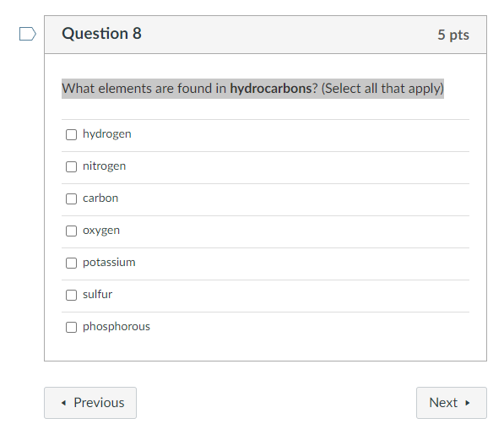
Task: Click the sulfur answer label
Action: 98,295
